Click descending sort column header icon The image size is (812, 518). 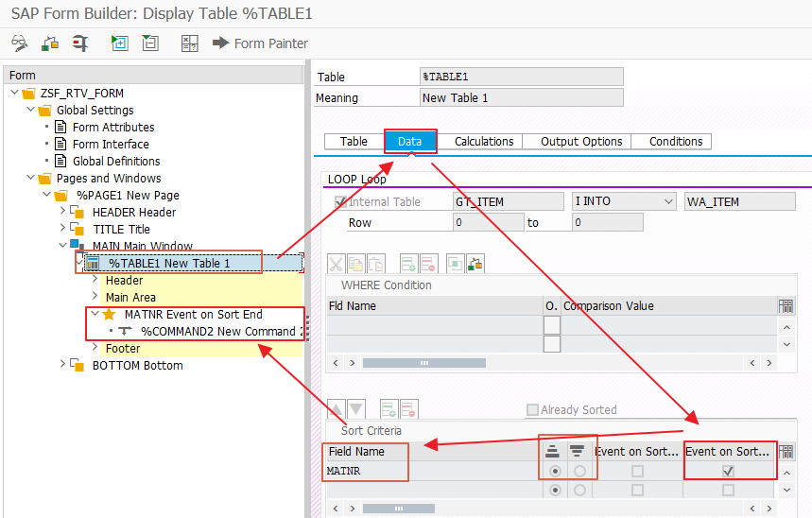(x=577, y=452)
